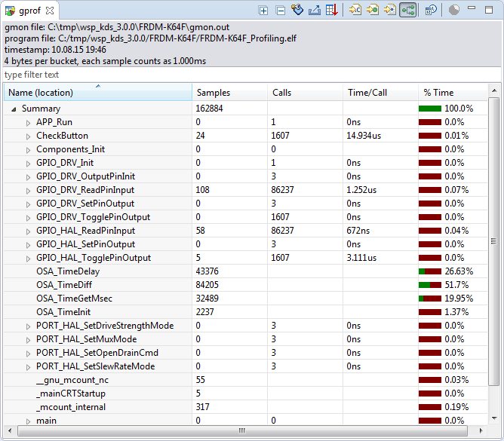Viewport: 504px width, 441px height.
Task: Toggle the call graph display icon
Action: point(408,10)
